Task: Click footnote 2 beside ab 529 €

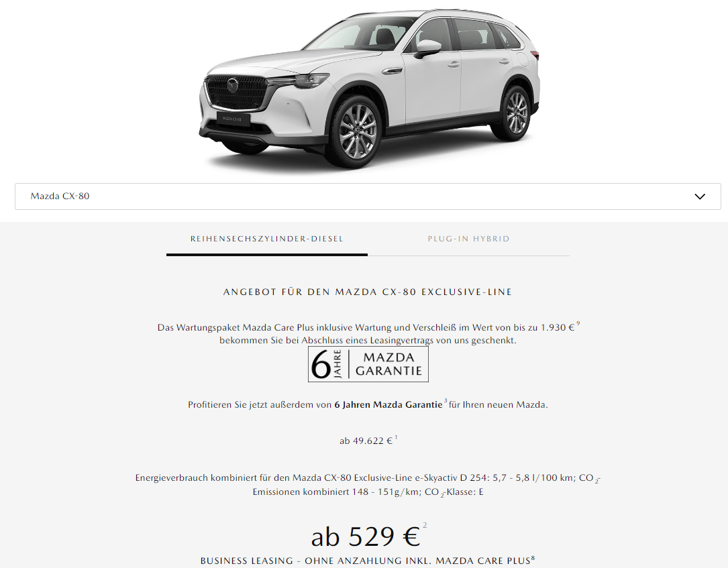Action: click(x=425, y=525)
